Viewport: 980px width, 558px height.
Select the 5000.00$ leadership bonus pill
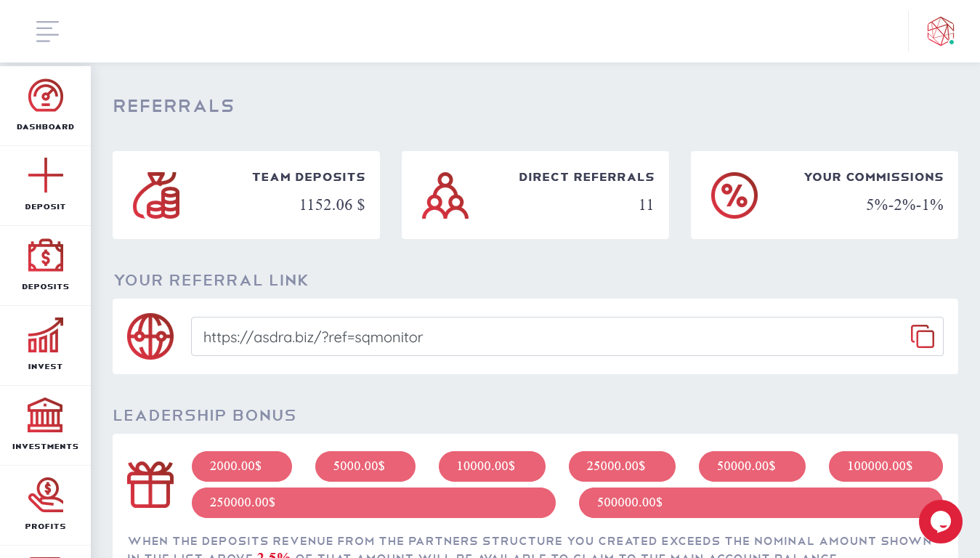pyautogui.click(x=365, y=466)
